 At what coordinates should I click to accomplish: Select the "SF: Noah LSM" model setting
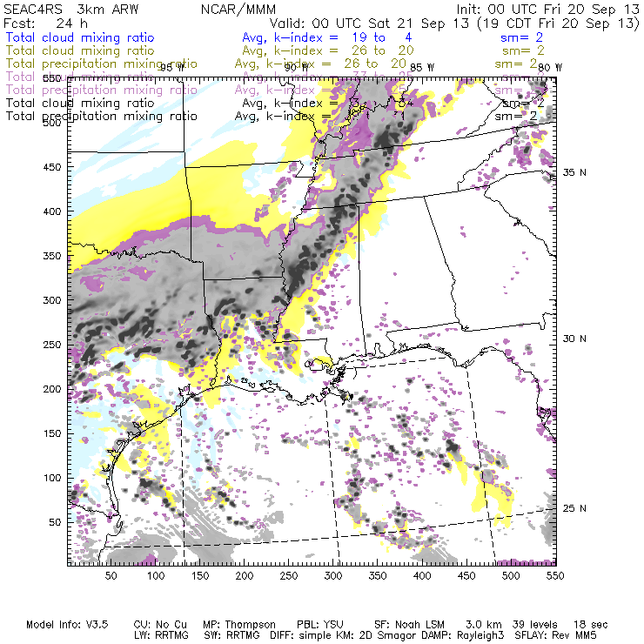coord(410,625)
